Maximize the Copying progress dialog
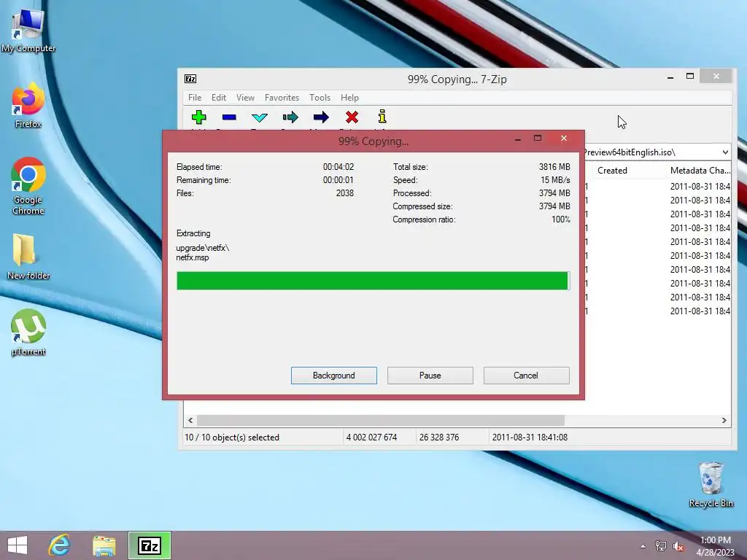747x560 pixels. click(538, 138)
